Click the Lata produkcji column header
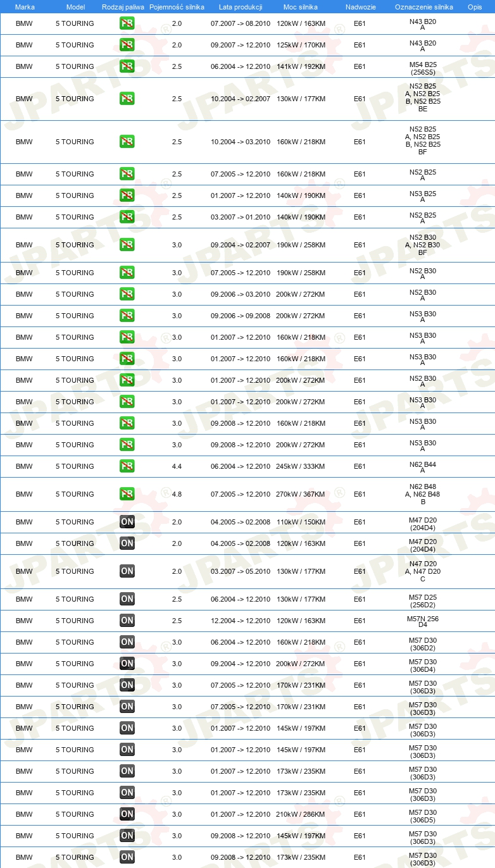495x868 pixels. (x=241, y=7)
